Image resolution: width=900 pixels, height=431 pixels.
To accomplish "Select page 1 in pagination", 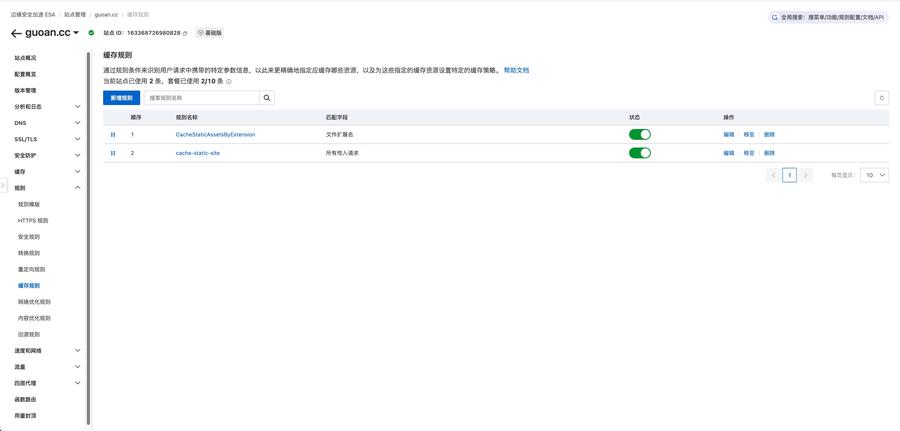I will tap(790, 175).
